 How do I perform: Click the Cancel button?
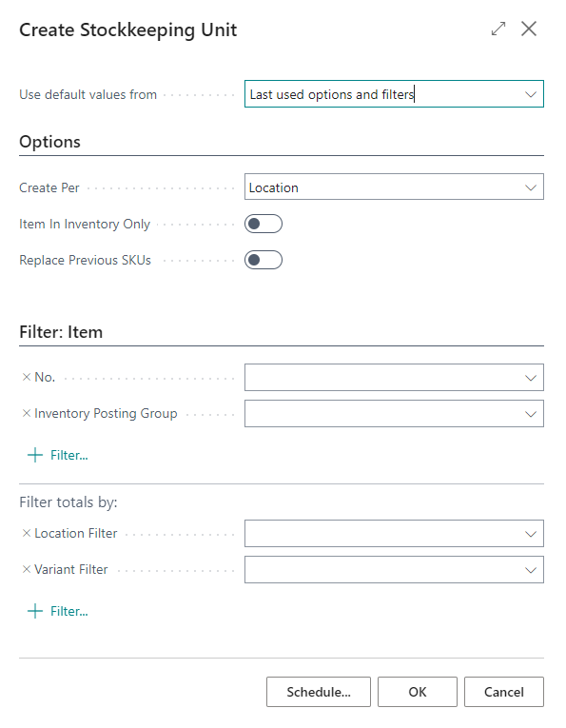[504, 692]
